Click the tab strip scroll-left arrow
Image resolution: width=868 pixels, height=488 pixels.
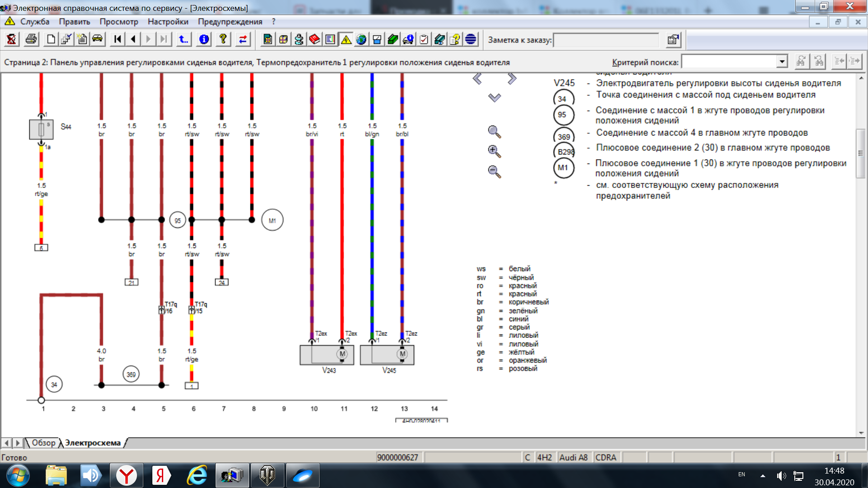click(x=7, y=443)
